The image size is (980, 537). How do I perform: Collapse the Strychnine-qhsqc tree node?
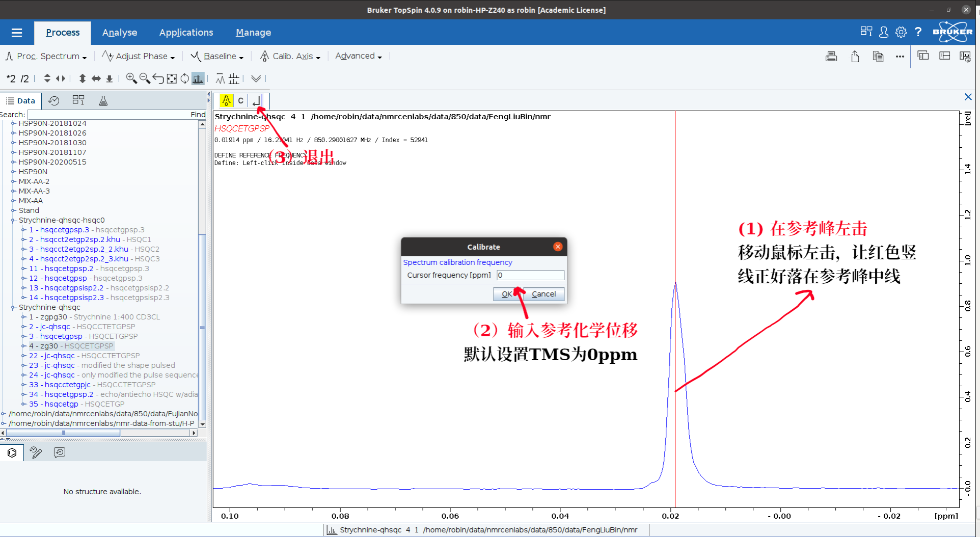13,307
